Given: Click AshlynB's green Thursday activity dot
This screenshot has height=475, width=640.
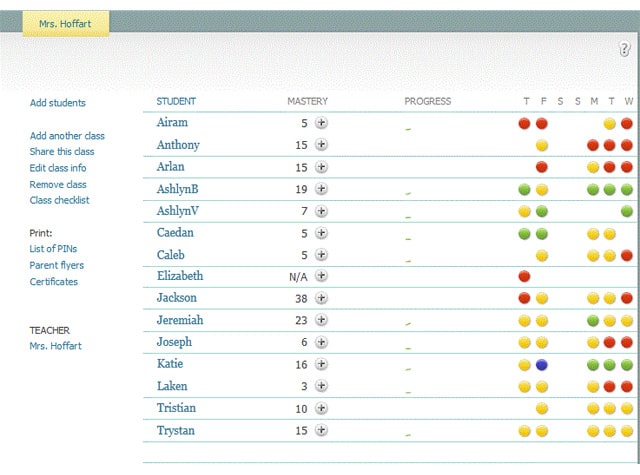Looking at the screenshot, I should click(x=524, y=189).
